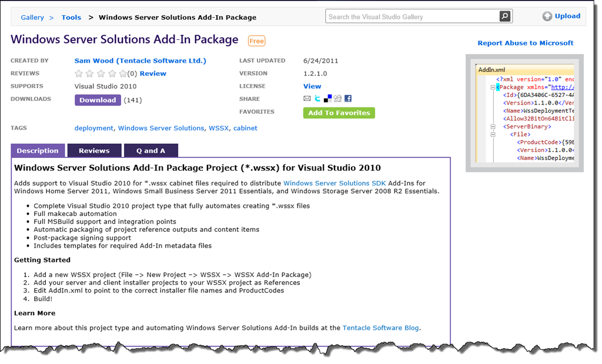The height and width of the screenshot is (364, 602).
Task: Share on Delicious using the squares icon
Action: coord(327,99)
